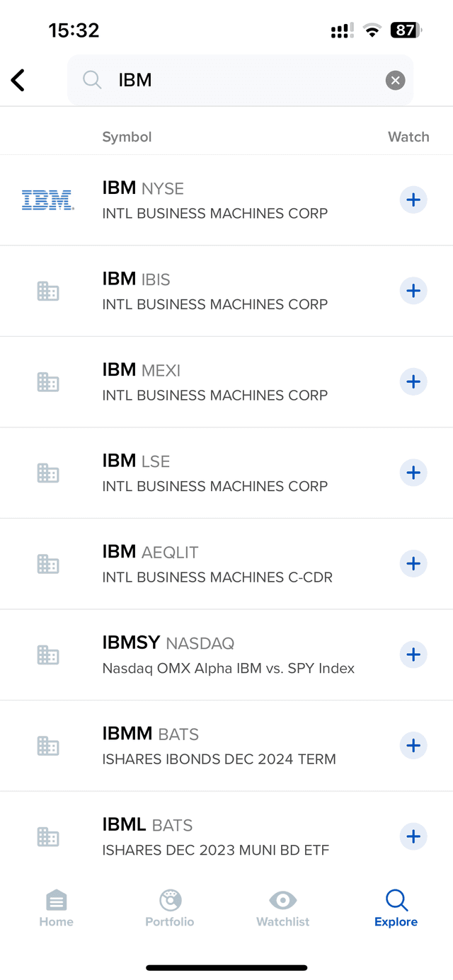
Task: Tap the magnifier inside the search bar
Action: point(92,80)
